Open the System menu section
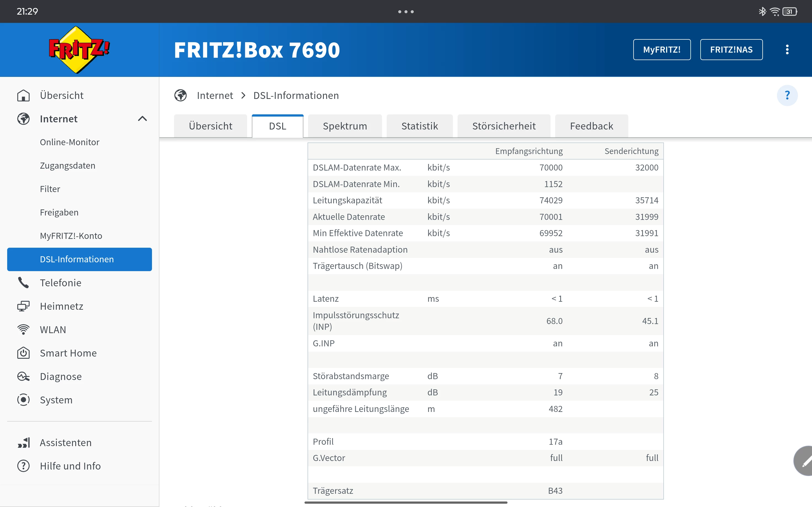Screen dimensions: 812x507 click(56, 400)
